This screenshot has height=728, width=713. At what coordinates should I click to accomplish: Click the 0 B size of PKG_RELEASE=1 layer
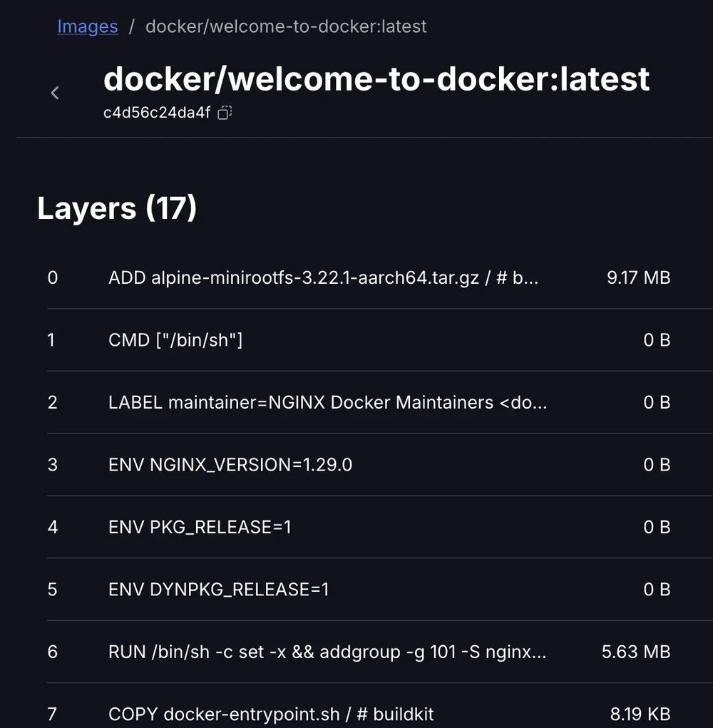tap(657, 527)
